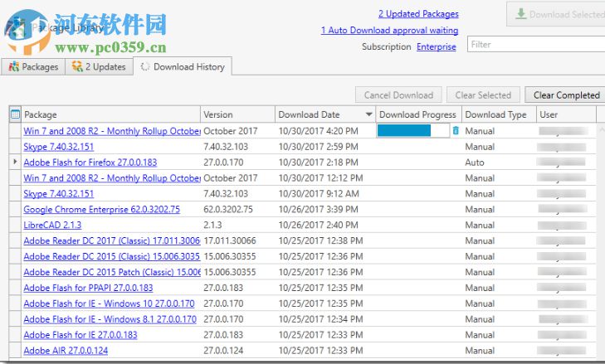Open the Auto Download approval waiting link
The width and height of the screenshot is (605, 364).
coord(390,30)
